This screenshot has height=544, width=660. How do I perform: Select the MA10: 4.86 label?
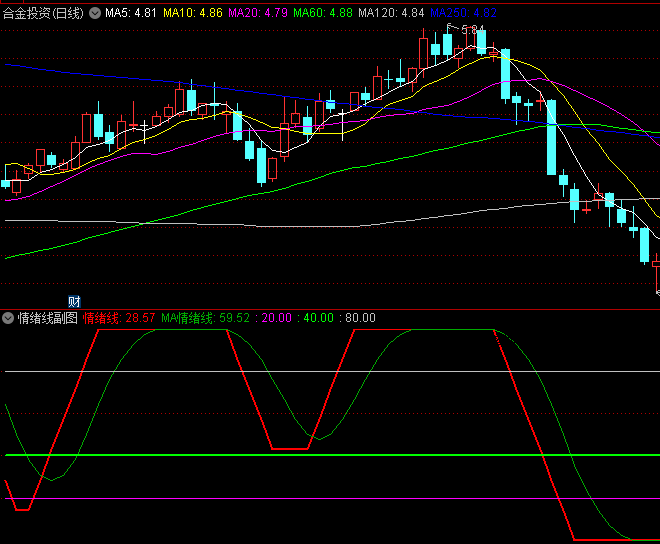coord(192,13)
